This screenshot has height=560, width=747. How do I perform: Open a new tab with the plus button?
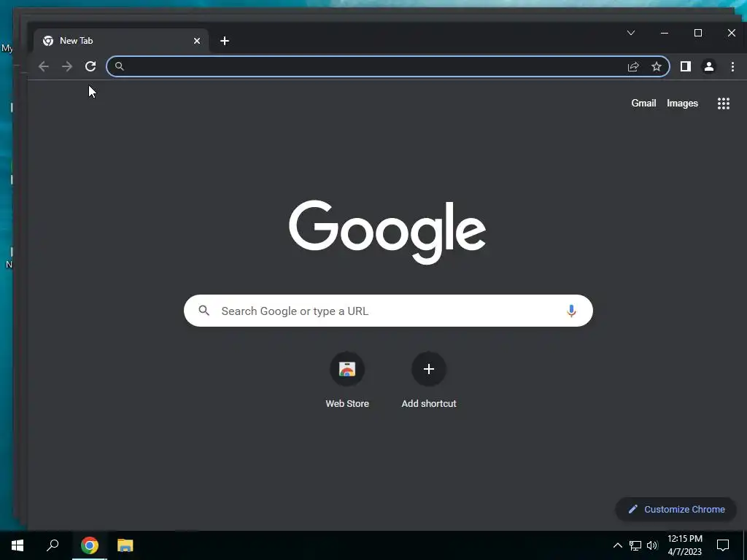coord(225,41)
